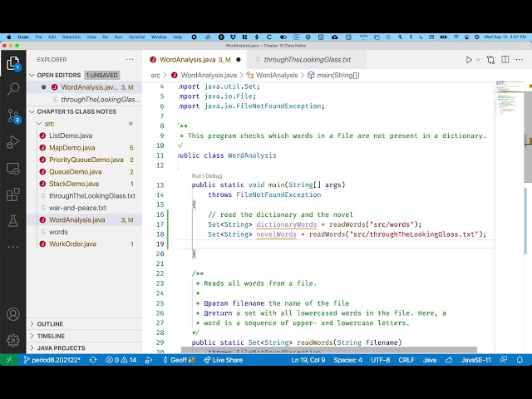Click branch period8.202122 in status bar
Image resolution: width=532 pixels, height=399 pixels.
(52, 360)
